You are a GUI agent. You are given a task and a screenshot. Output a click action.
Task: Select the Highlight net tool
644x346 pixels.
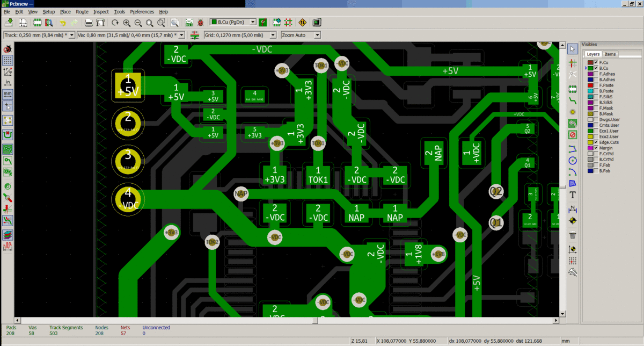pyautogui.click(x=573, y=63)
